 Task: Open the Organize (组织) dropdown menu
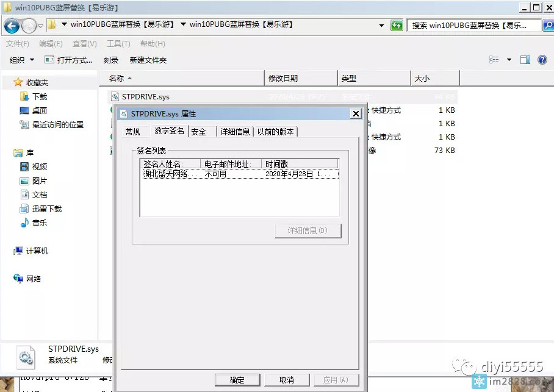21,60
